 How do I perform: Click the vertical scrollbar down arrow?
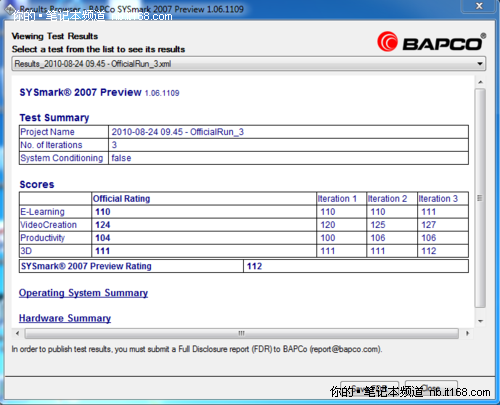[x=480, y=321]
